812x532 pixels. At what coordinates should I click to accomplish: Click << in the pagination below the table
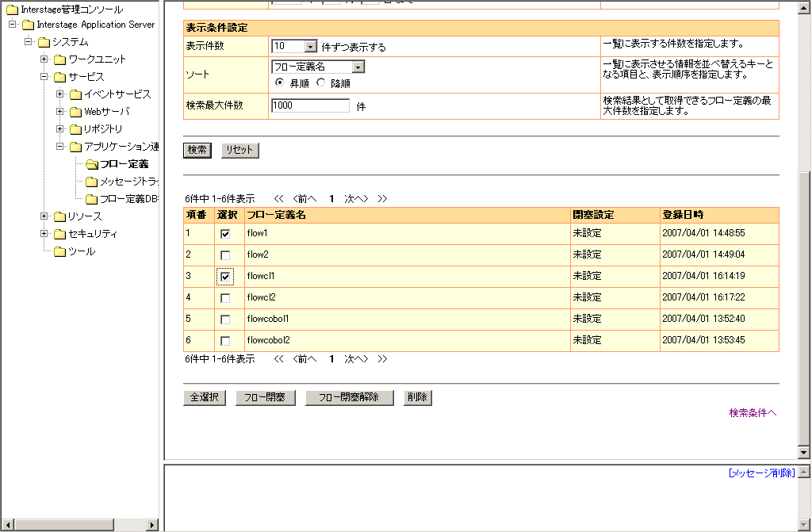coord(279,359)
